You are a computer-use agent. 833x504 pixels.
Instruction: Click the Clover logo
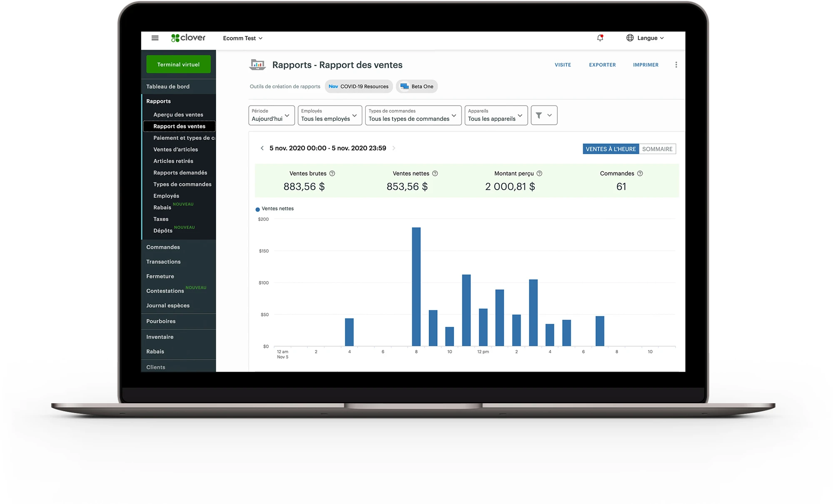click(188, 38)
